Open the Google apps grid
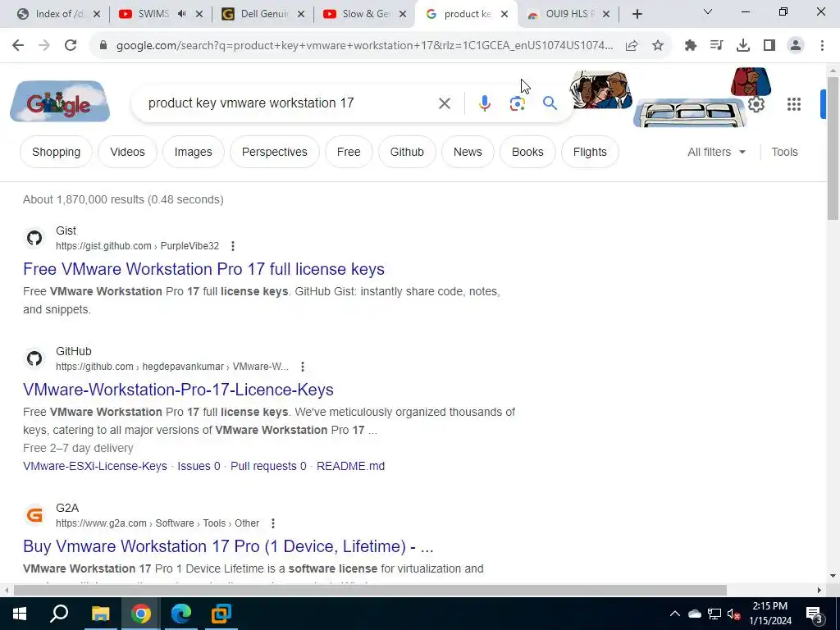This screenshot has height=630, width=840. [794, 104]
